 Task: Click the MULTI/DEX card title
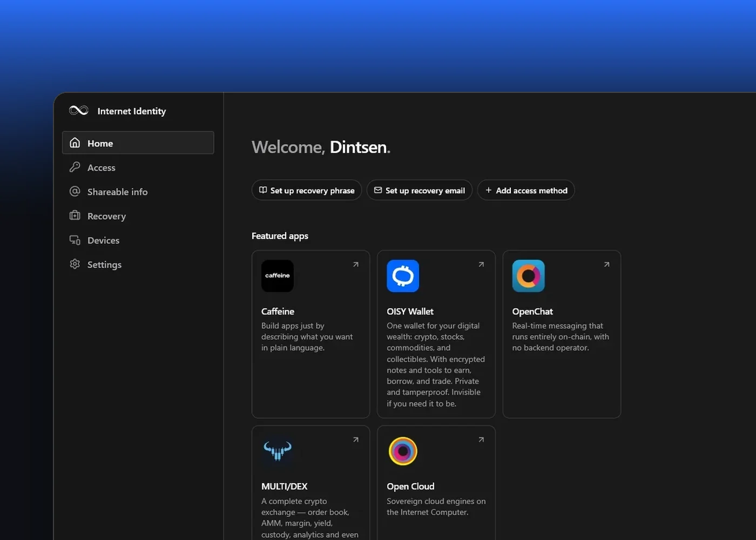285,487
